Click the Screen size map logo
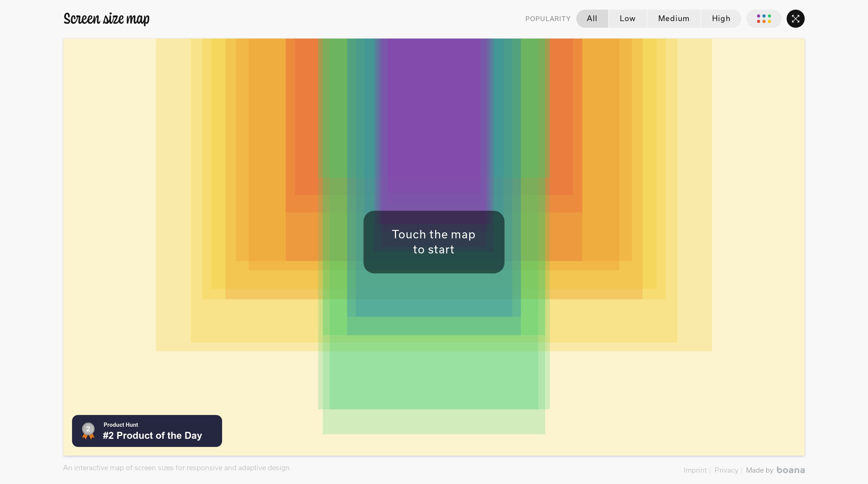 [106, 19]
